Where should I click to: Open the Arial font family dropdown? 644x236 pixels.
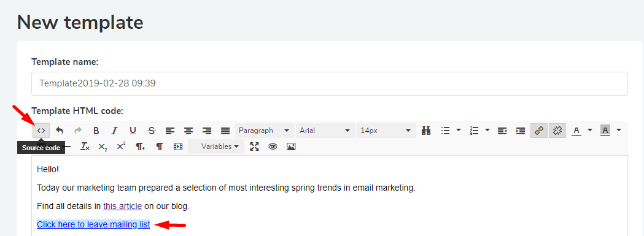click(x=325, y=131)
